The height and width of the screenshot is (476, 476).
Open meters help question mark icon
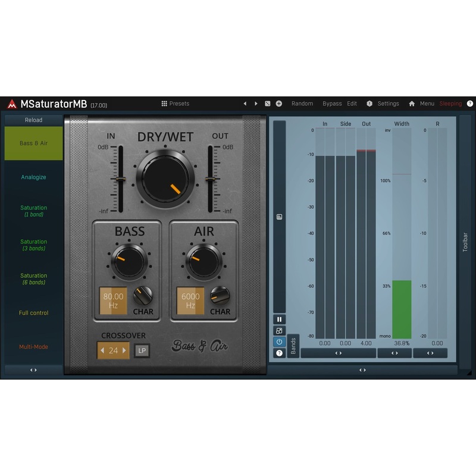tap(279, 353)
